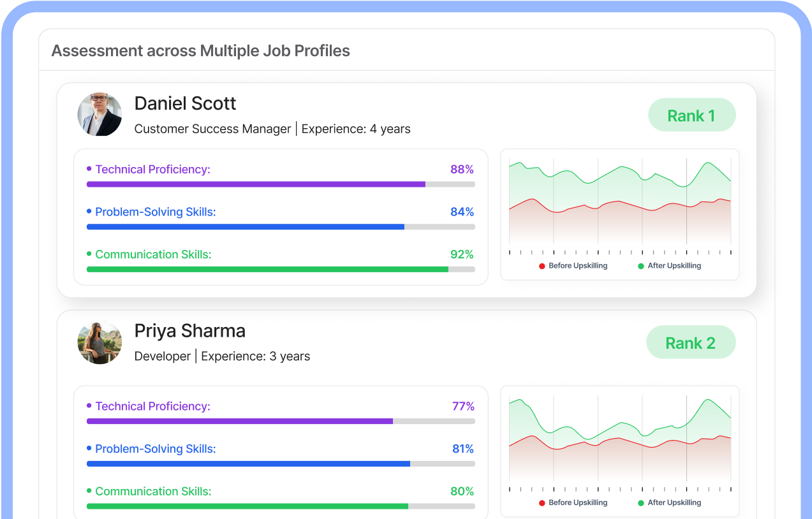Click After Upskilling legend in Daniel Scott's chart
This screenshot has width=812, height=519.
click(674, 266)
